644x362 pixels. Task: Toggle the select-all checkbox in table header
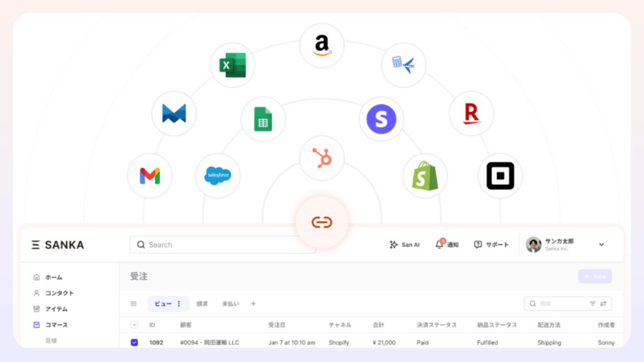click(135, 325)
